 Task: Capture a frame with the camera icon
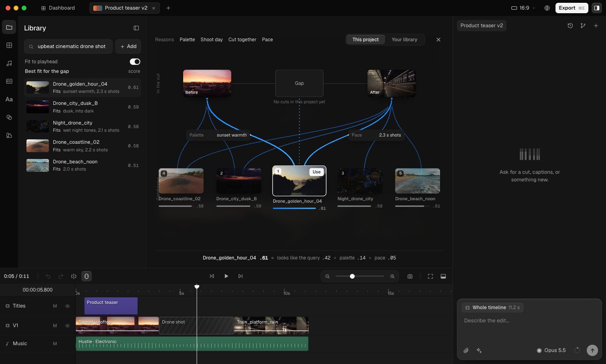(410, 276)
